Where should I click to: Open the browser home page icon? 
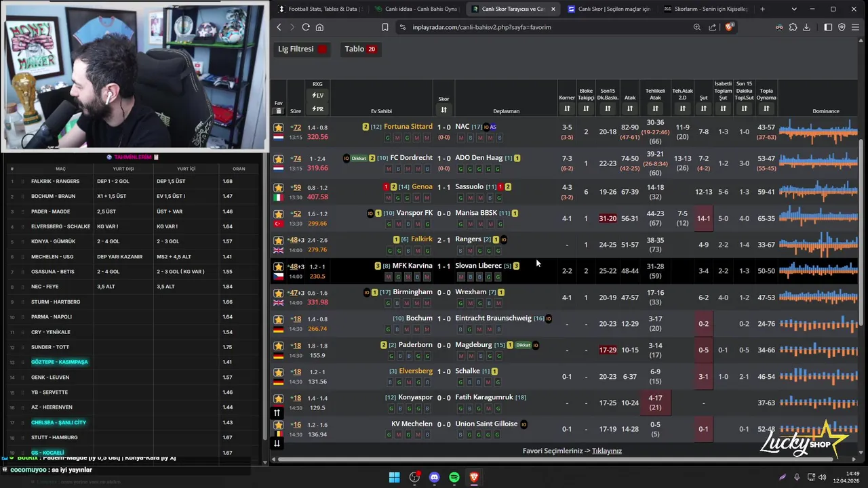point(319,27)
